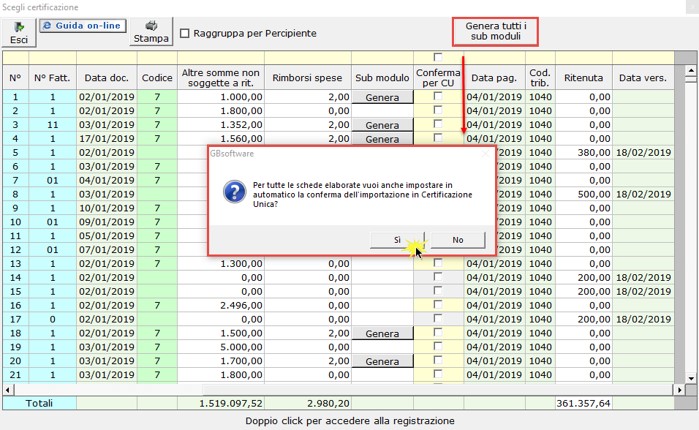Click the Esci exit button
The height and width of the screenshot is (430, 699).
click(x=19, y=33)
